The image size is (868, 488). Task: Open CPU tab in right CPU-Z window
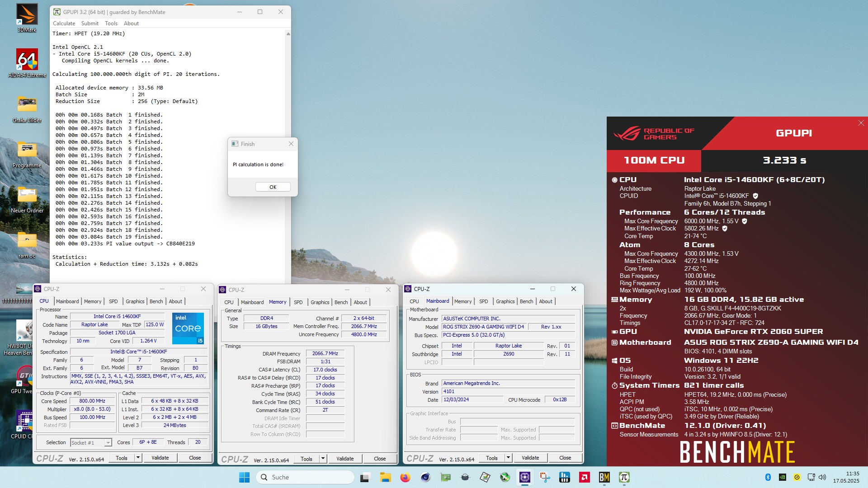[x=414, y=301]
